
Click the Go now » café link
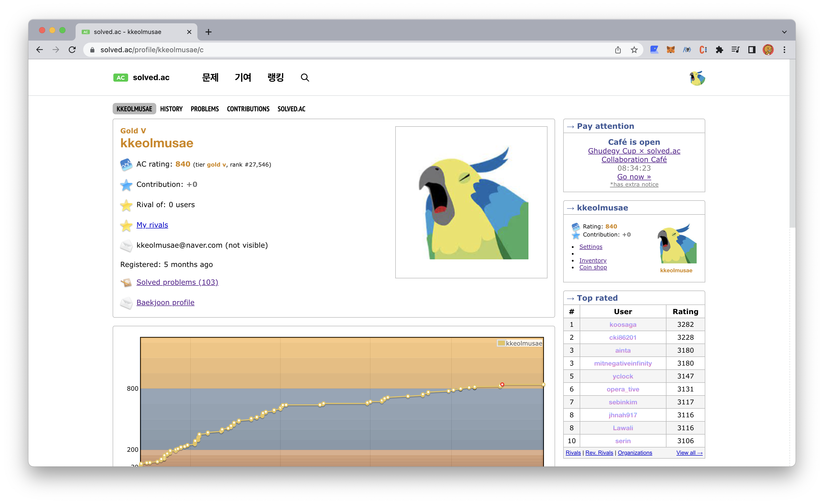pos(634,177)
